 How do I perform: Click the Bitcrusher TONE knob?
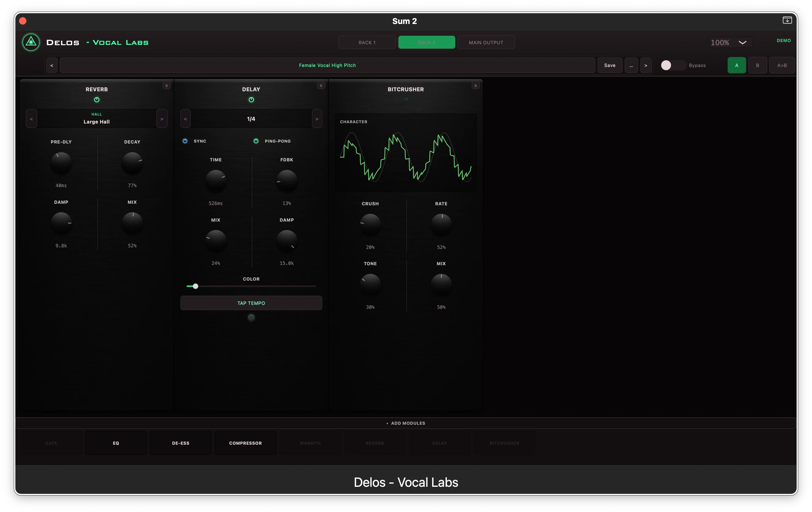click(x=370, y=285)
